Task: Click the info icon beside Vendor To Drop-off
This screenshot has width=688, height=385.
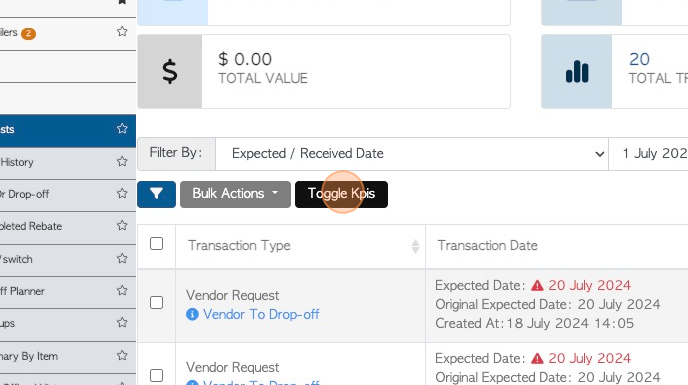Action: pos(192,314)
